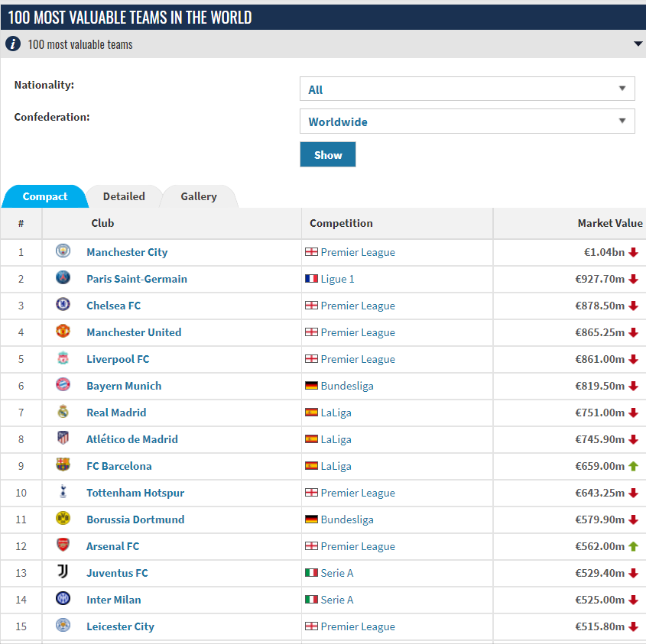
Task: Open the Manchester City club link
Action: pyautogui.click(x=127, y=252)
